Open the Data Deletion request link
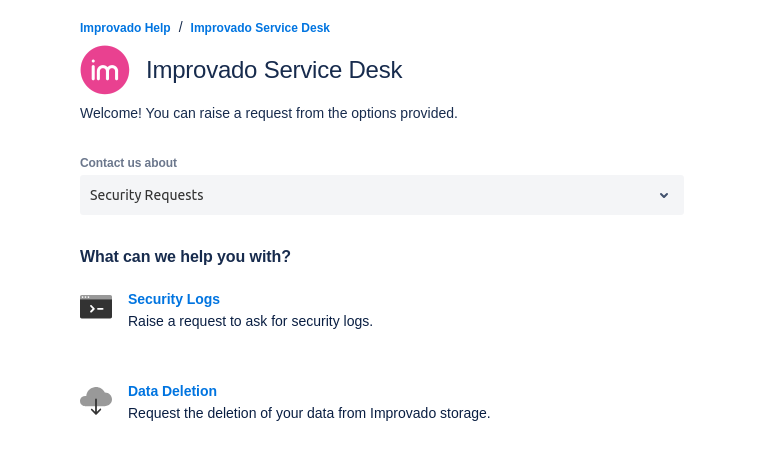Screen dimensions: 782x472 pos(172,391)
